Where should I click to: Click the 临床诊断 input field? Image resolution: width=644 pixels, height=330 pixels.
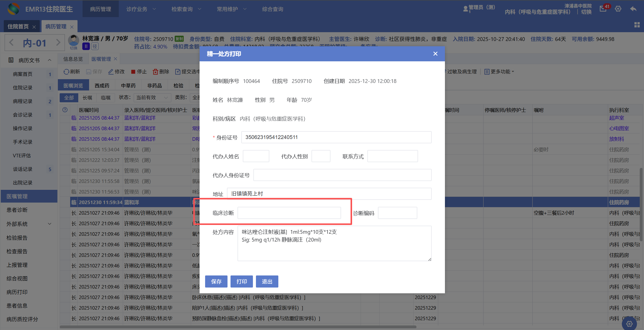[x=289, y=213]
